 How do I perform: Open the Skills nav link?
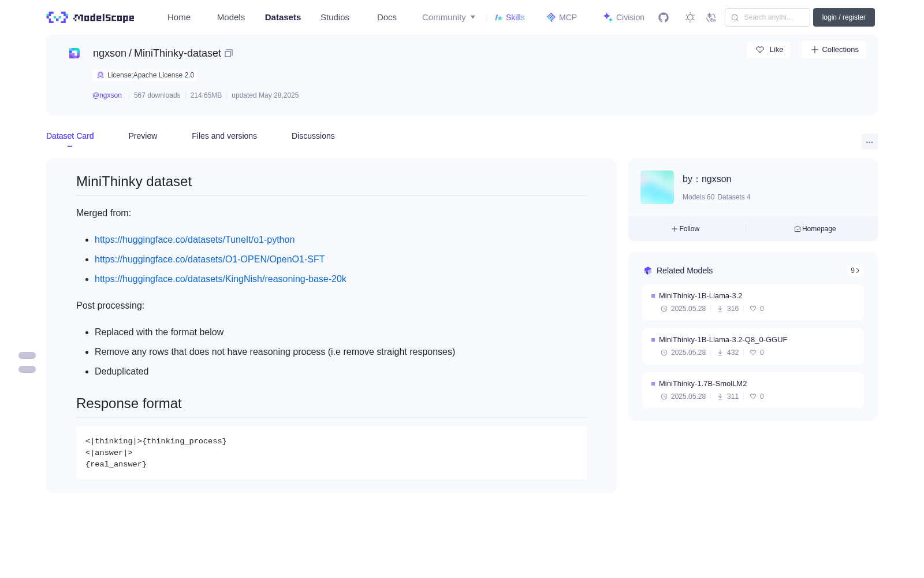pos(515,17)
